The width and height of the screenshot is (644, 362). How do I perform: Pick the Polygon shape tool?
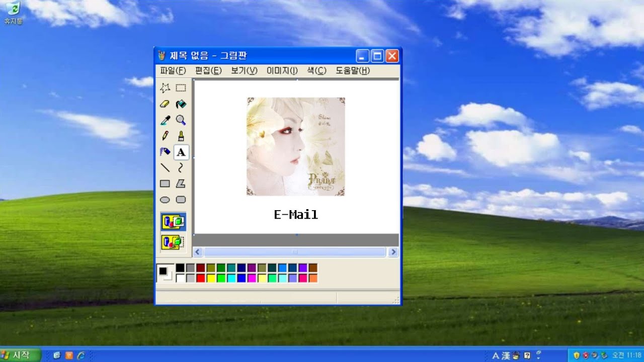181,184
